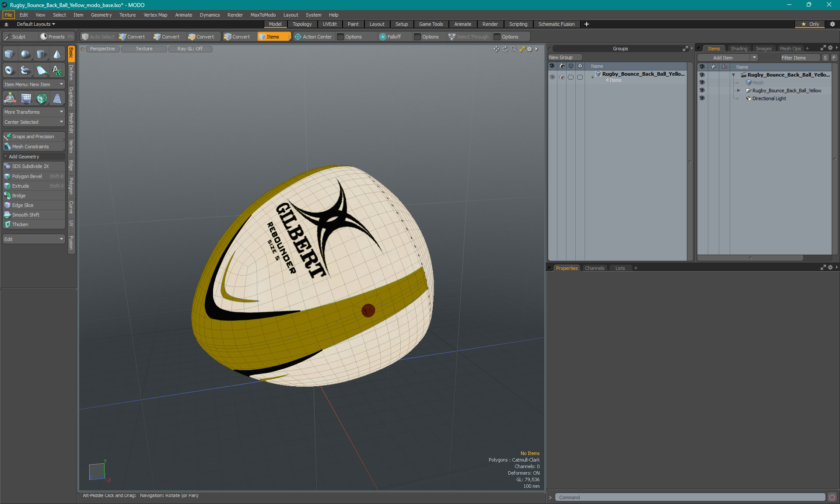This screenshot has width=840, height=504.
Task: Select the Cylinder primitive tool
Action: click(x=41, y=54)
